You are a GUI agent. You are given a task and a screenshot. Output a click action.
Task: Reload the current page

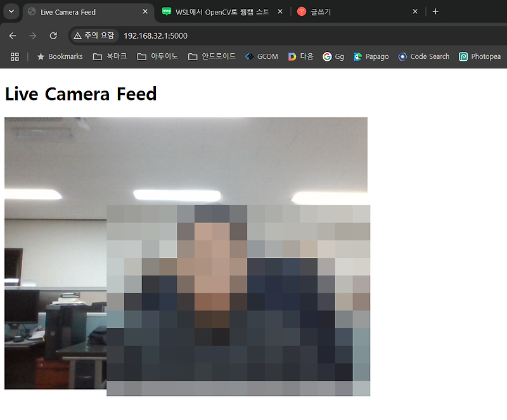[53, 36]
